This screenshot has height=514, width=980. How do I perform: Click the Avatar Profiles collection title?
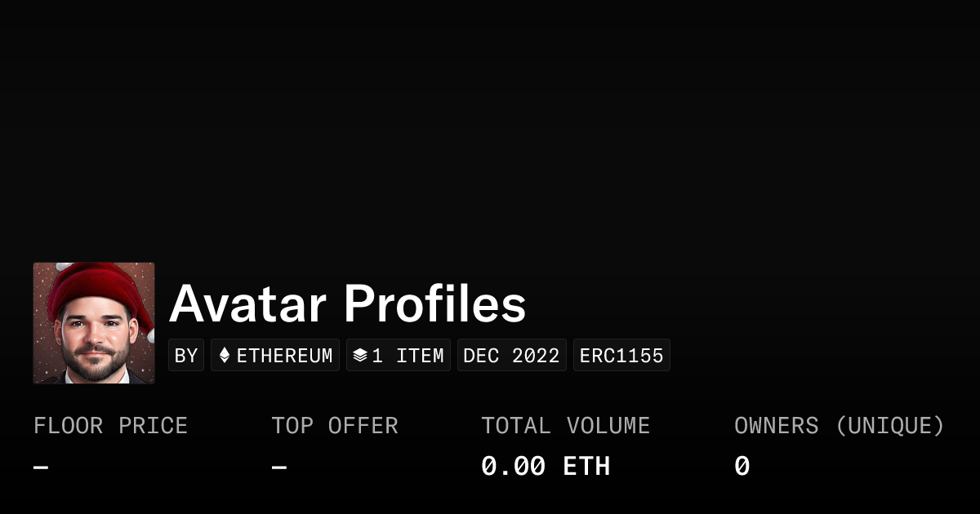[x=347, y=304]
